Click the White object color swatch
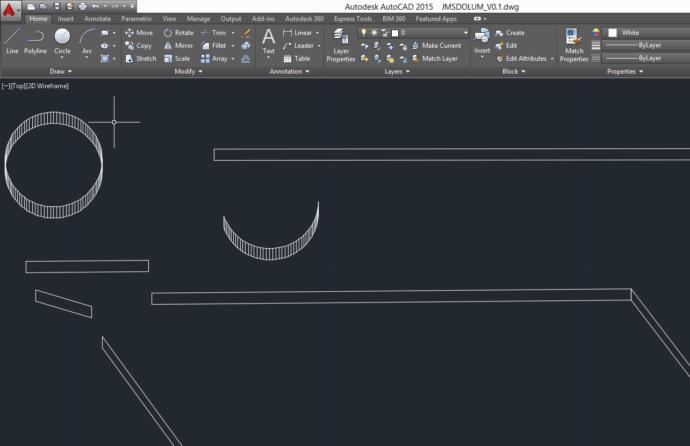This screenshot has width=690, height=446. (612, 33)
